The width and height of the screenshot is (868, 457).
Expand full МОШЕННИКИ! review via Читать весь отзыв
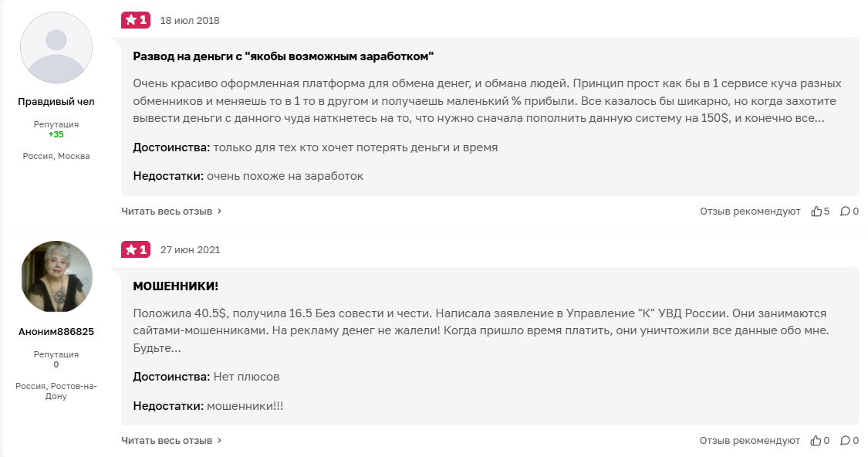tap(171, 441)
